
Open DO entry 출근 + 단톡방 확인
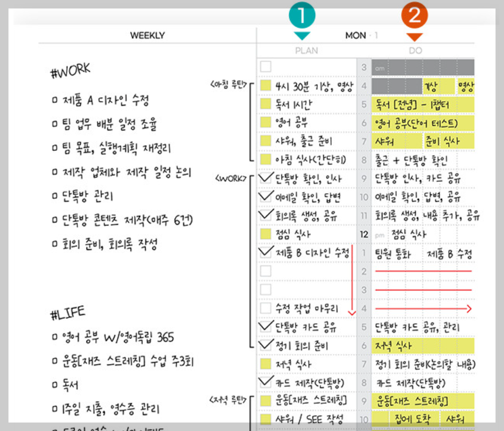(x=412, y=160)
